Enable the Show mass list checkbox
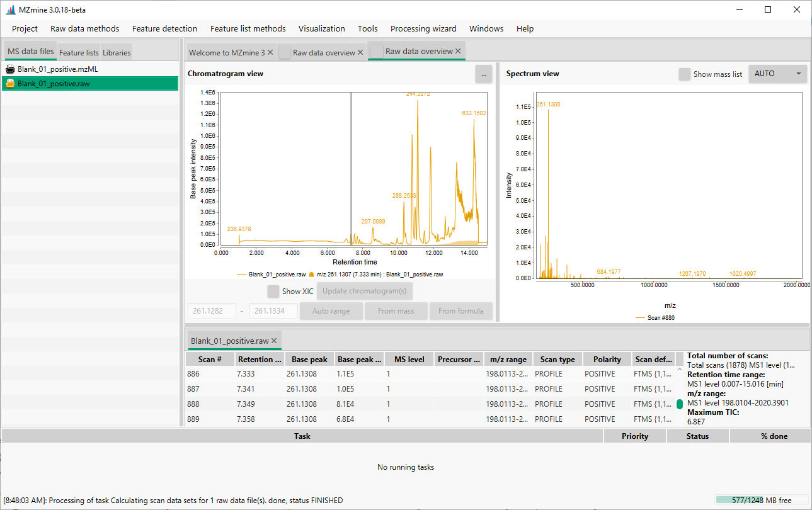The image size is (812, 510). coord(684,74)
